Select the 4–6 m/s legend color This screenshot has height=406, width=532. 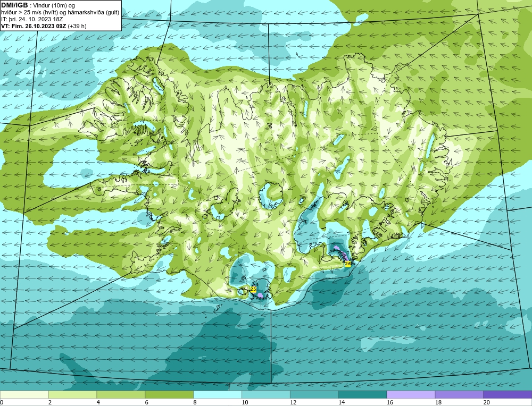click(121, 394)
